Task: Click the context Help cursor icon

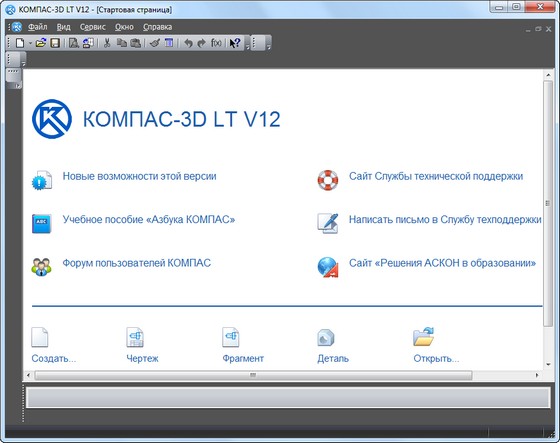Action: pyautogui.click(x=235, y=43)
